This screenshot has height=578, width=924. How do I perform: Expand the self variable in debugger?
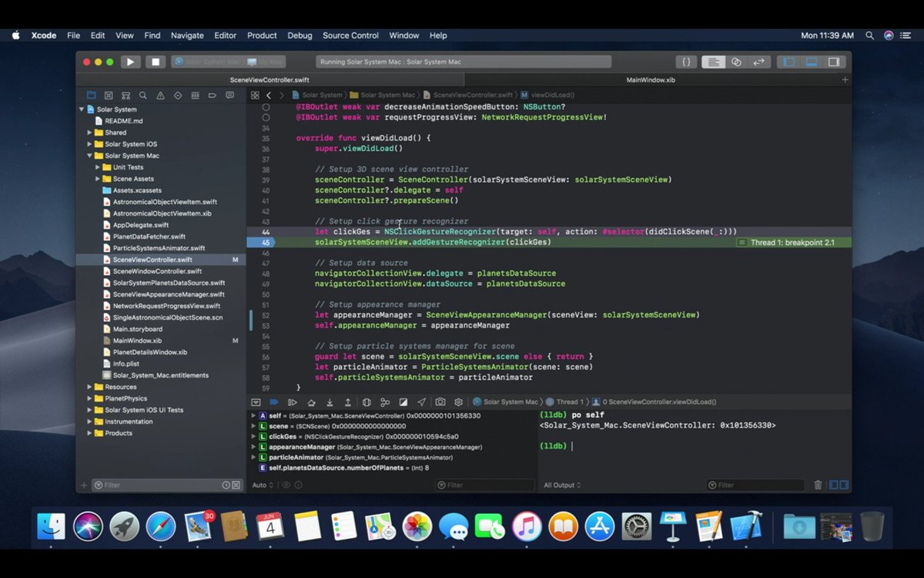[253, 415]
